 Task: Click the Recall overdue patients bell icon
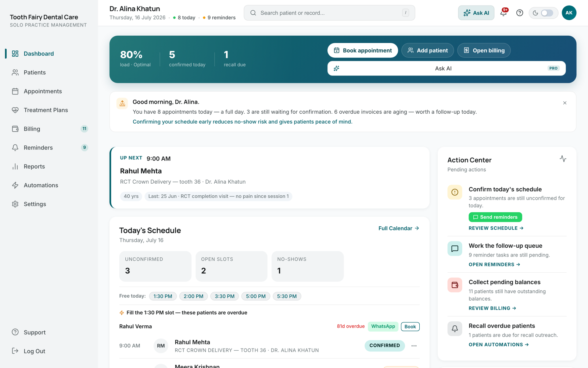pos(455,329)
